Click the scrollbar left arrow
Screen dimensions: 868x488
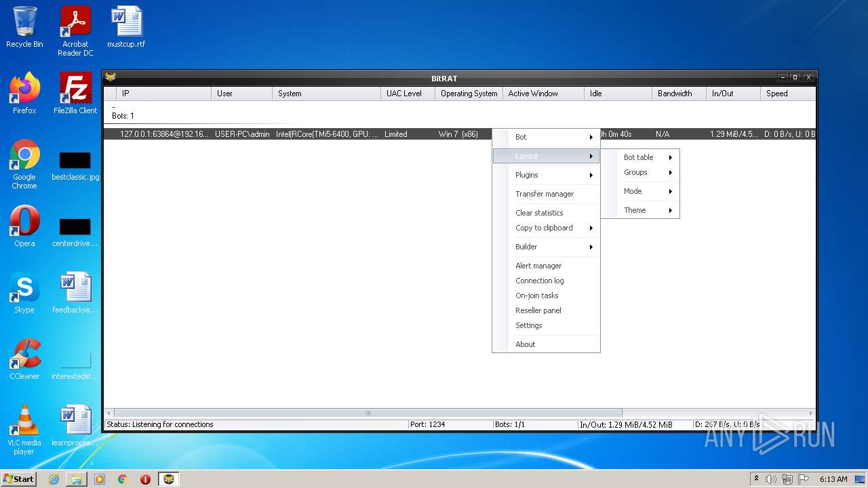point(108,413)
